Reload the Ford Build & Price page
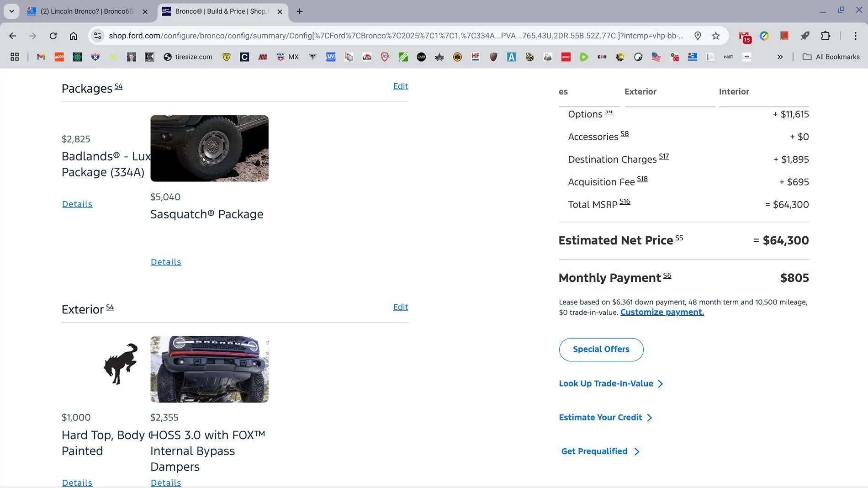This screenshot has height=488, width=868. [x=53, y=36]
